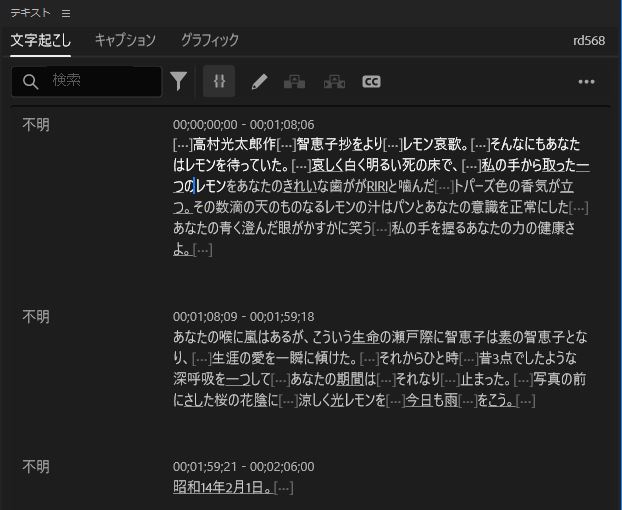The height and width of the screenshot is (510, 622).
Task: Click the pencil edit transcript icon
Action: click(259, 82)
